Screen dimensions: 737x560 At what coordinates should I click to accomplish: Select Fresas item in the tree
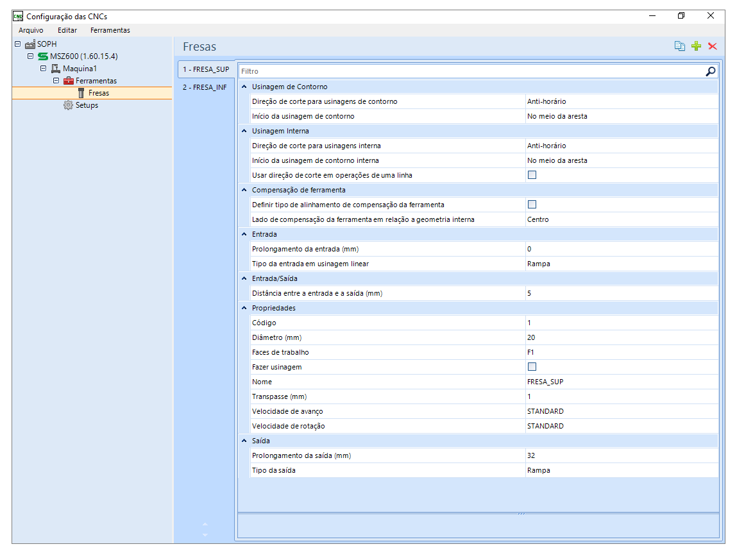click(99, 93)
